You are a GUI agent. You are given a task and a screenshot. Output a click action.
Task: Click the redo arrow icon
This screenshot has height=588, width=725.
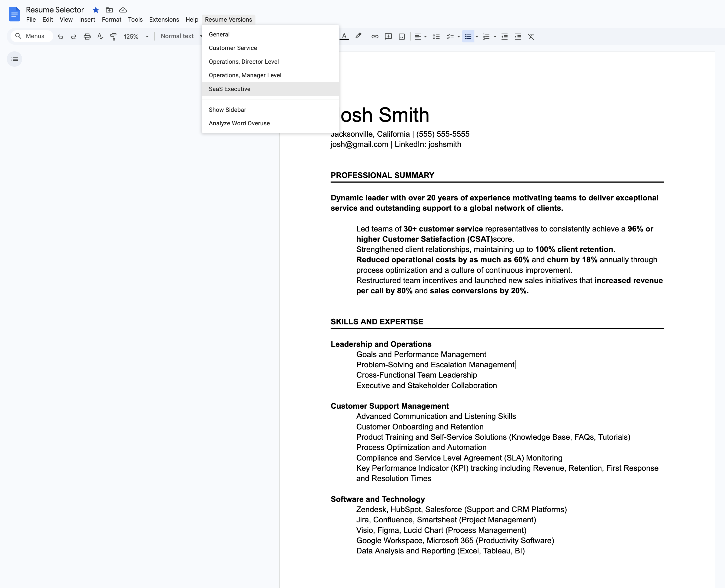[74, 36]
